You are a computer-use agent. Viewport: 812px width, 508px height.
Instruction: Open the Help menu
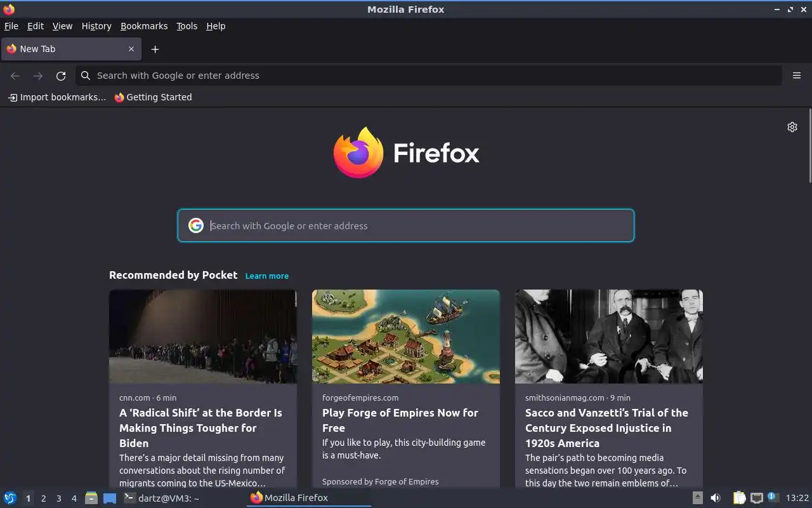pyautogui.click(x=216, y=26)
